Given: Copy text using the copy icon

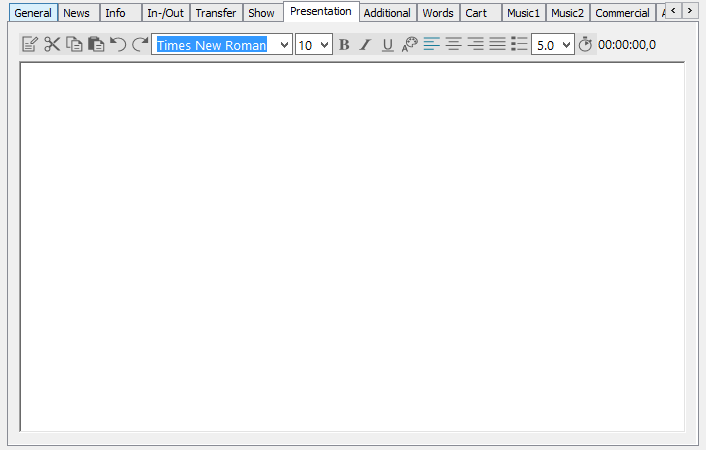Looking at the screenshot, I should (74, 45).
